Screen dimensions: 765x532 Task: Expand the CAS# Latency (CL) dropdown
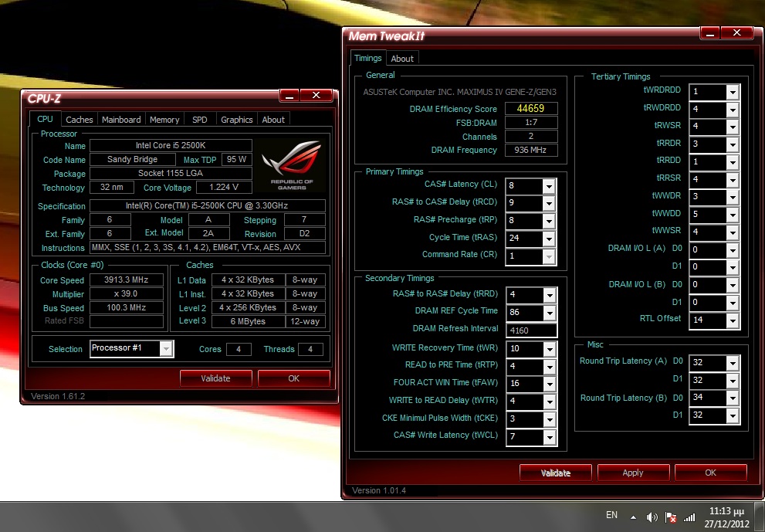point(549,186)
